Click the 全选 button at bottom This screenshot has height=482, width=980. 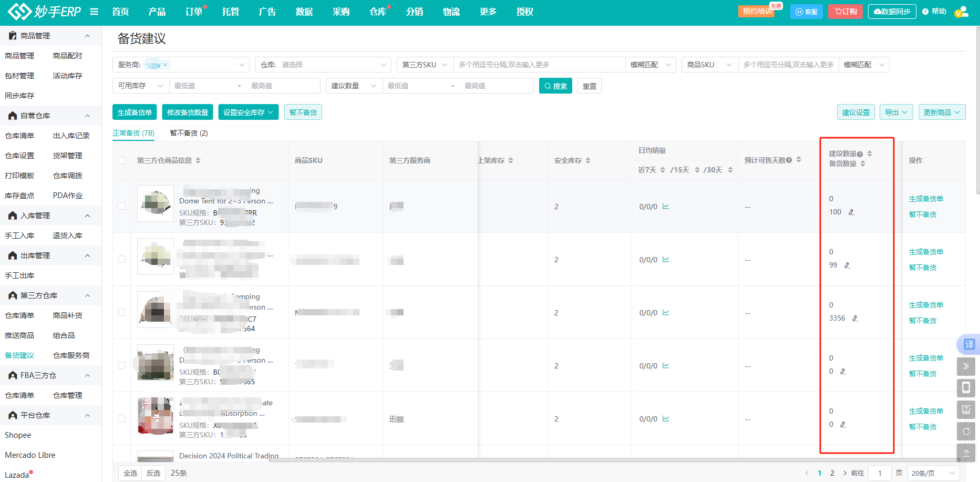130,473
